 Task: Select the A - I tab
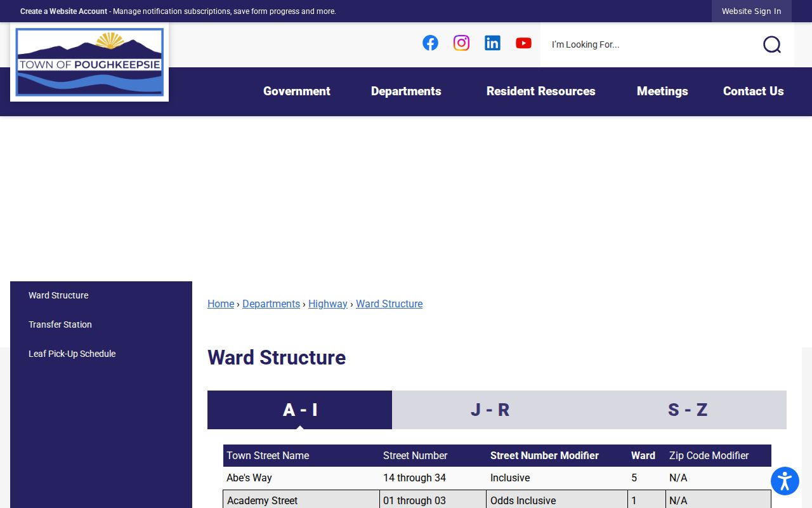(x=299, y=410)
